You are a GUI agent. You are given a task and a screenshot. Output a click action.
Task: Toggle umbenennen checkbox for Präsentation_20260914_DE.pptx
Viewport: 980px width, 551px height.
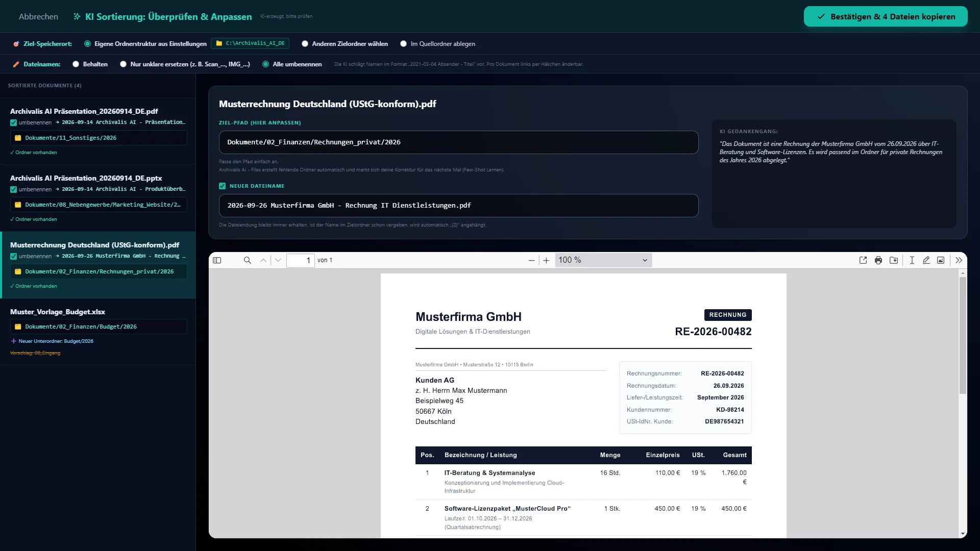13,189
